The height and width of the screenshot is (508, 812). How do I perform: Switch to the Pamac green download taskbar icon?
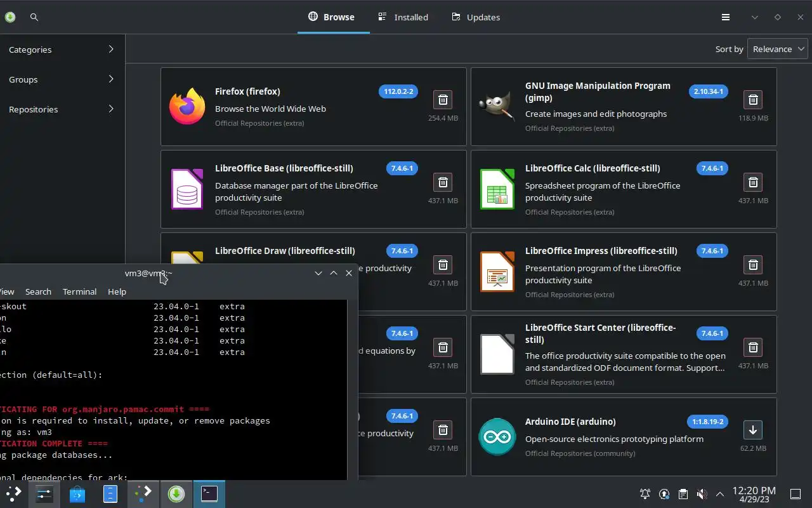click(x=176, y=493)
